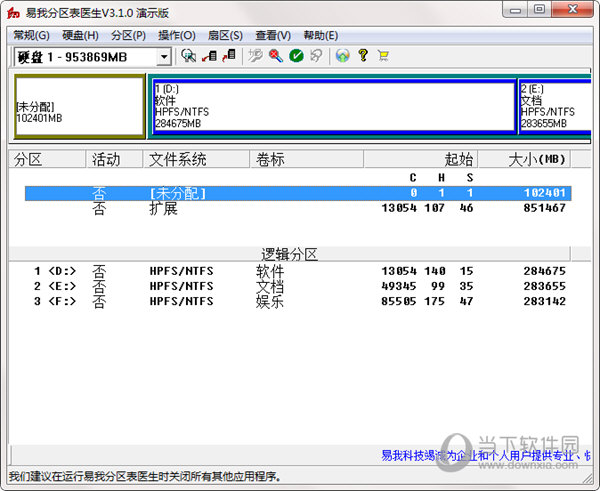600x491 pixels.
Task: Select the highlighted [未分配] row
Action: [x=298, y=193]
